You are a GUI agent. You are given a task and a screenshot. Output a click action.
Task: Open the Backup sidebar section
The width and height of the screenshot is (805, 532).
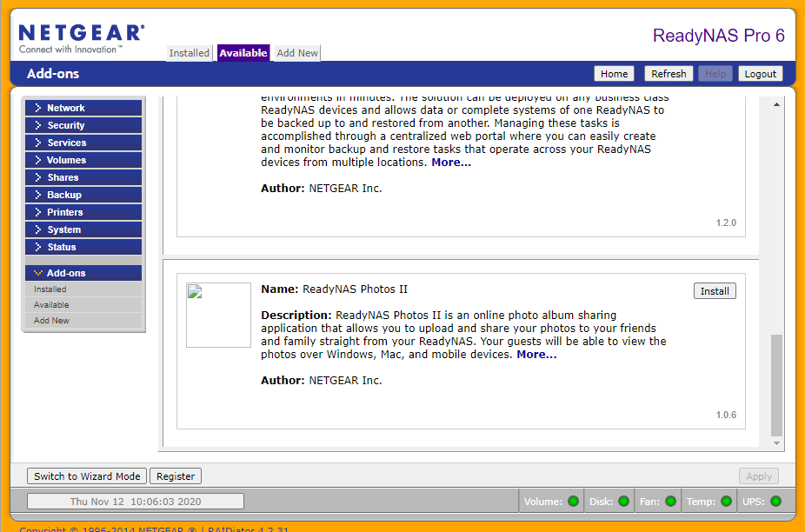(83, 195)
